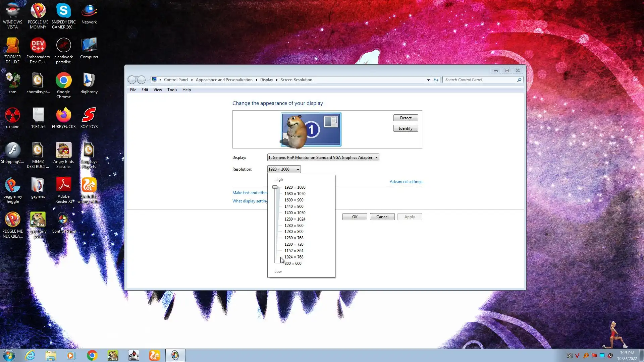Open the View menu

tap(158, 90)
